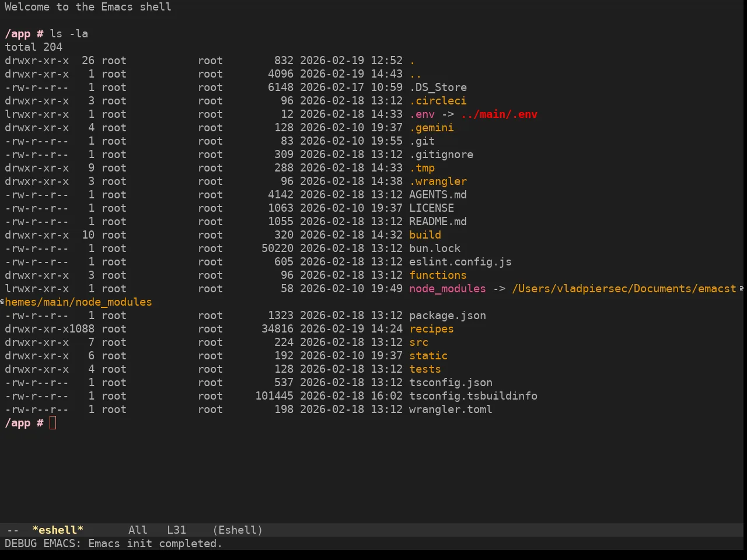The height and width of the screenshot is (560, 747).
Task: Open the src directory entry
Action: (418, 342)
